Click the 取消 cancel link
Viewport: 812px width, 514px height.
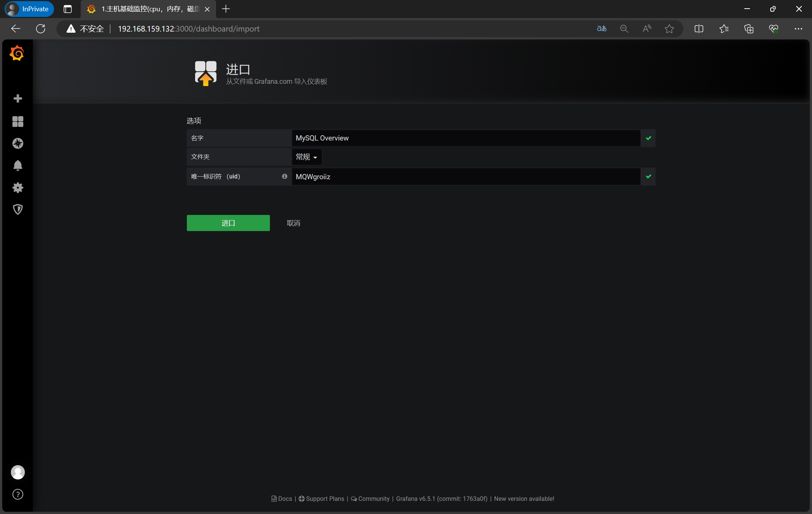coord(293,223)
